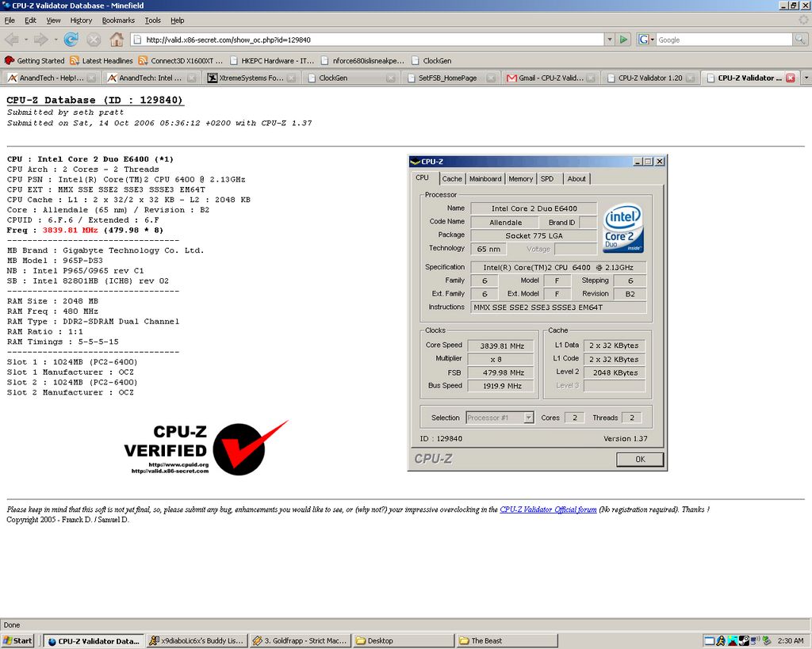812x649 pixels.
Task: Click the CPU-Z Verified badge image
Action: pos(205,449)
